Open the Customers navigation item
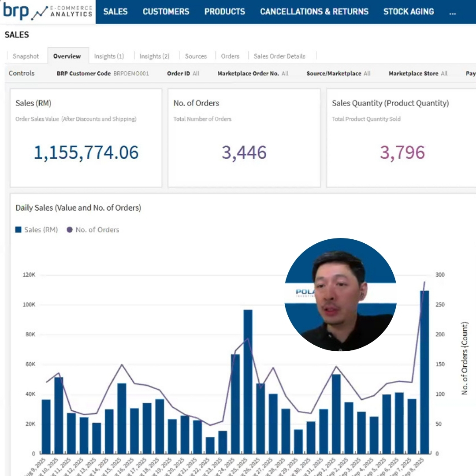 tap(166, 12)
